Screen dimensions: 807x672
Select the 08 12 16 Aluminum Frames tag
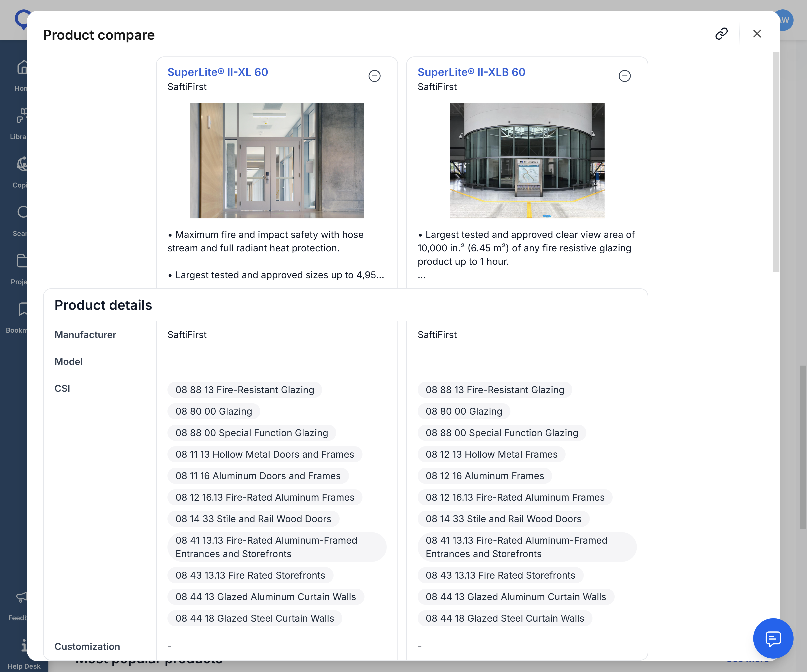click(x=485, y=476)
